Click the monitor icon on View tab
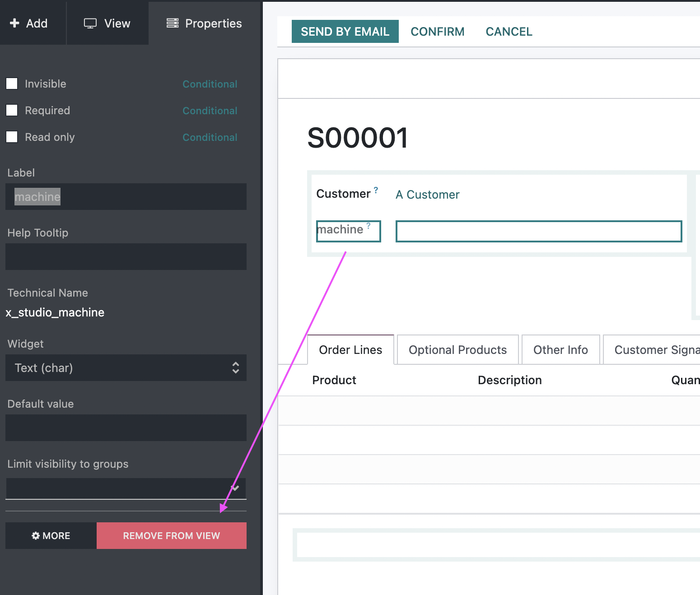 tap(90, 23)
